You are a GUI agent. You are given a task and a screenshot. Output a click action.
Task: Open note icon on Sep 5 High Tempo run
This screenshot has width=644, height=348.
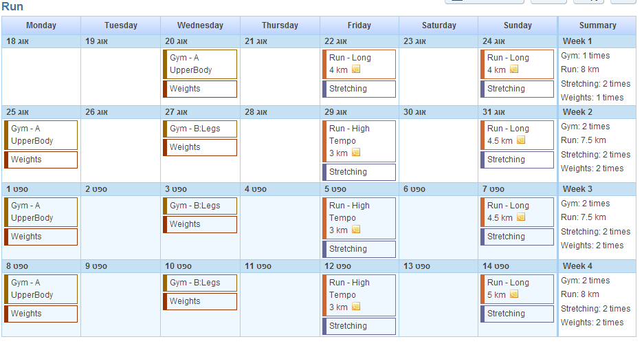356,229
